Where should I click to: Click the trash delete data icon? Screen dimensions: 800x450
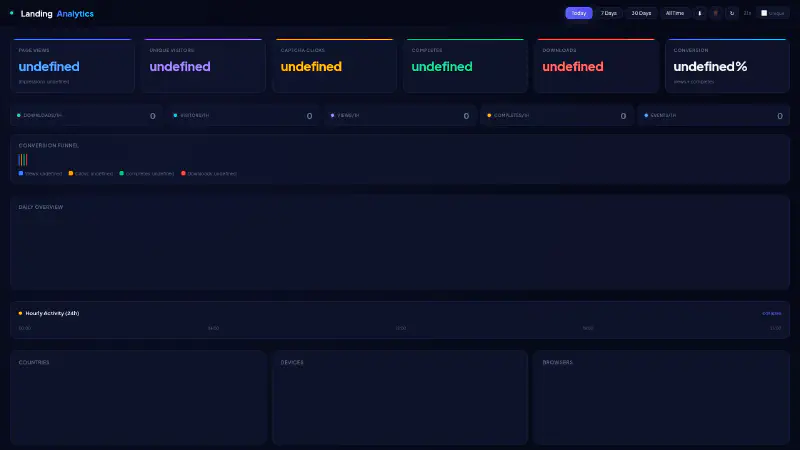[715, 13]
